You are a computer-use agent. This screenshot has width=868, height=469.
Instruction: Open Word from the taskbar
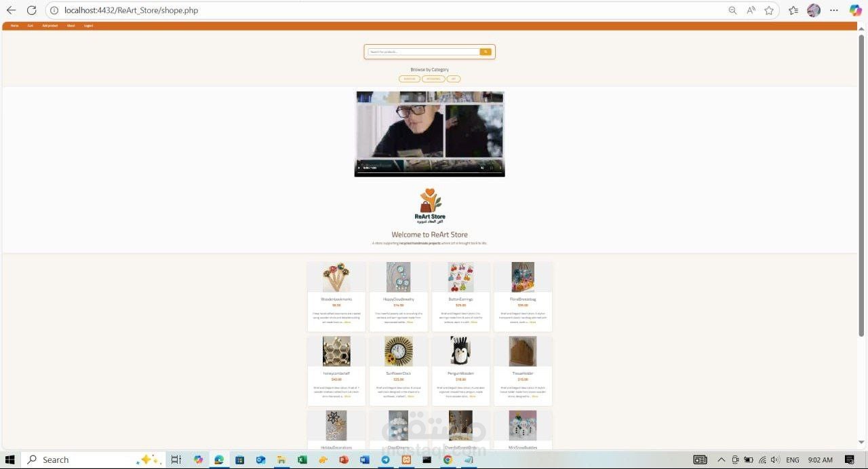365,459
